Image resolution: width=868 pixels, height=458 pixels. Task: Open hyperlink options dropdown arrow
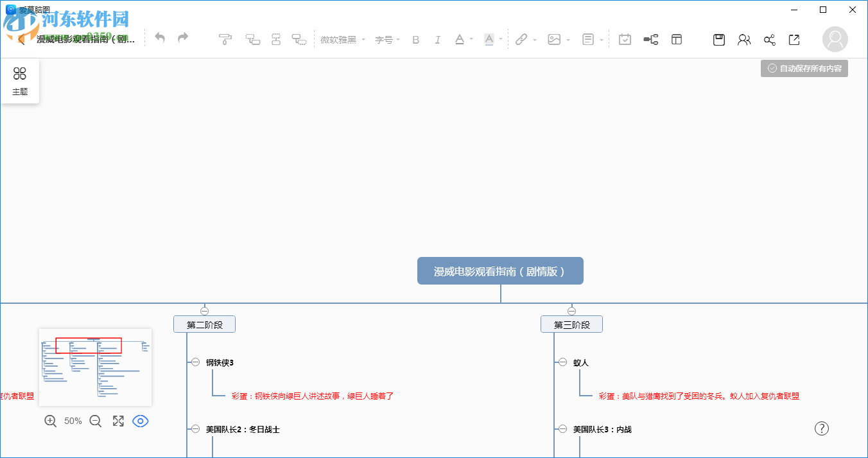pos(535,40)
